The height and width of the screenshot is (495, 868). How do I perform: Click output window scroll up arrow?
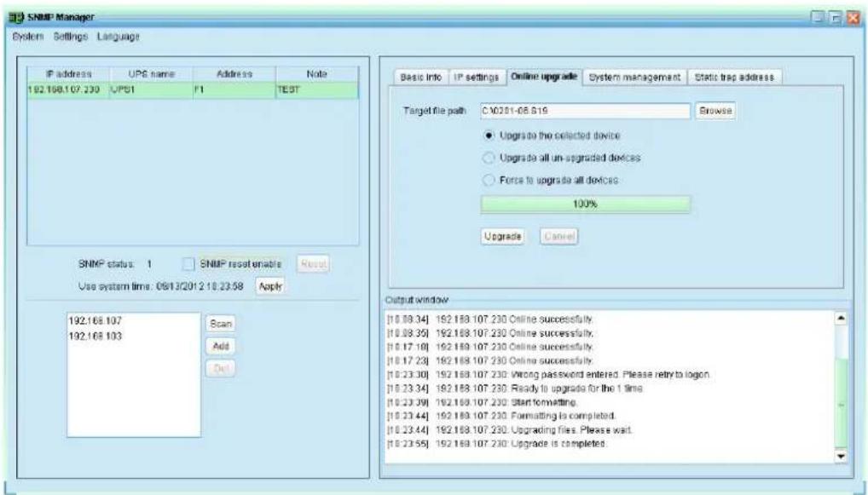click(x=841, y=318)
